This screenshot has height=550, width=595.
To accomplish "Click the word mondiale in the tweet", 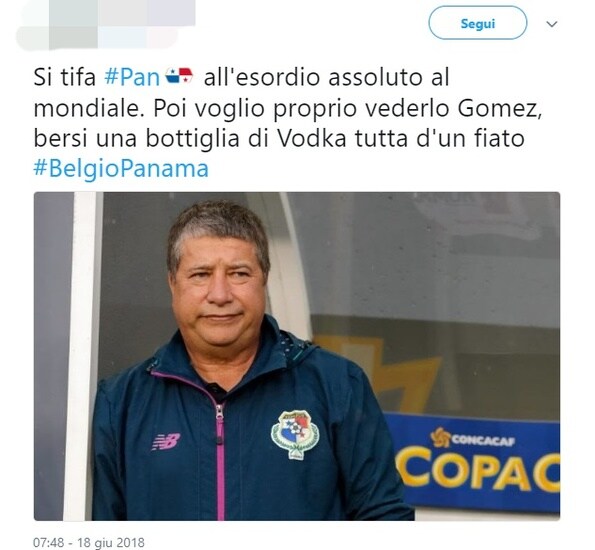I will pos(90,108).
